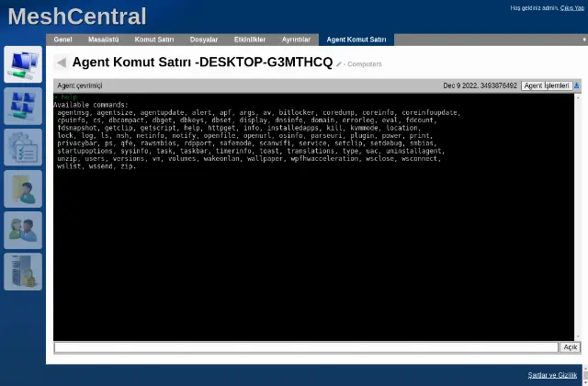
Task: Open My Server sidebar icon with padlock
Action: [x=23, y=271]
